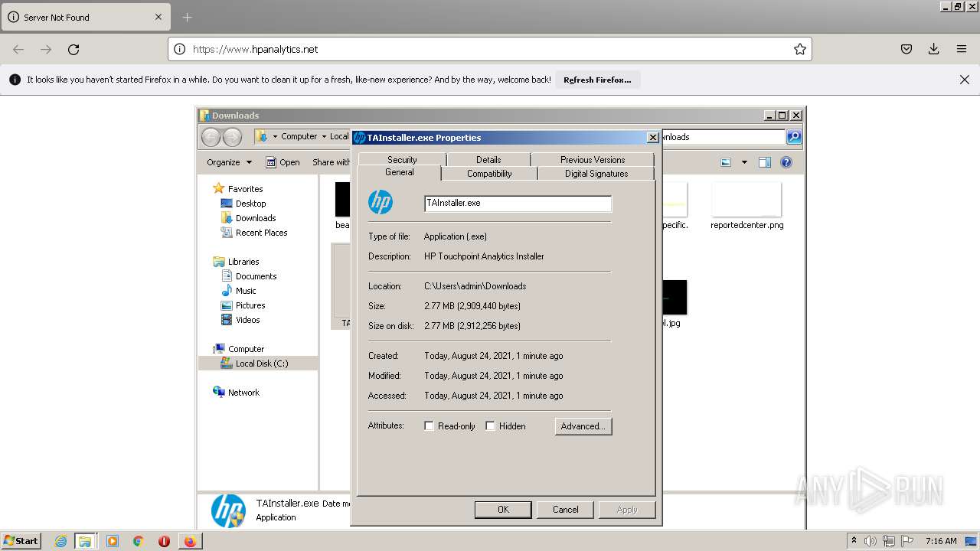Viewport: 980px width, 551px height.
Task: Click Refresh Firefox button
Action: [x=597, y=80]
